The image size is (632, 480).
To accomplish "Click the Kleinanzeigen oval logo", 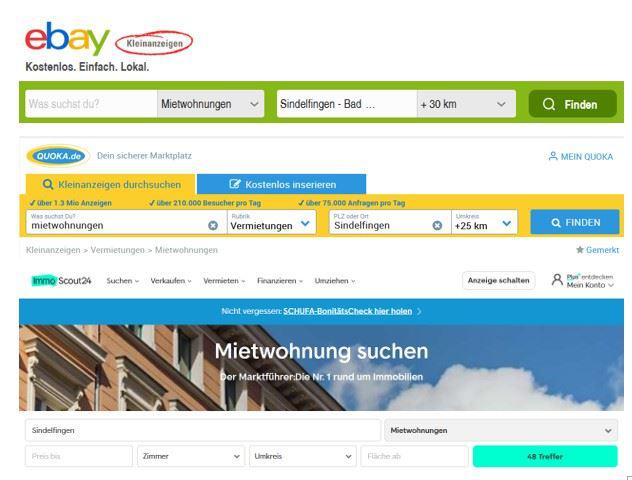I will pos(154,43).
